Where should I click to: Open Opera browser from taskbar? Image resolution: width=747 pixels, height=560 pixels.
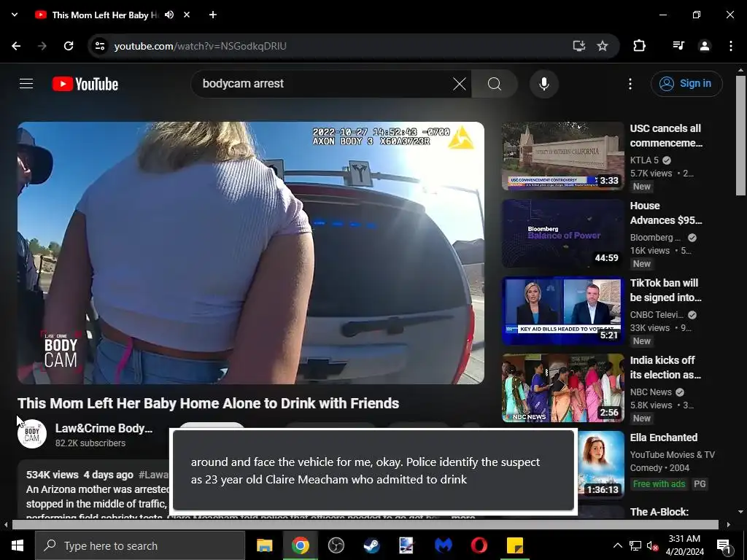[x=479, y=545]
